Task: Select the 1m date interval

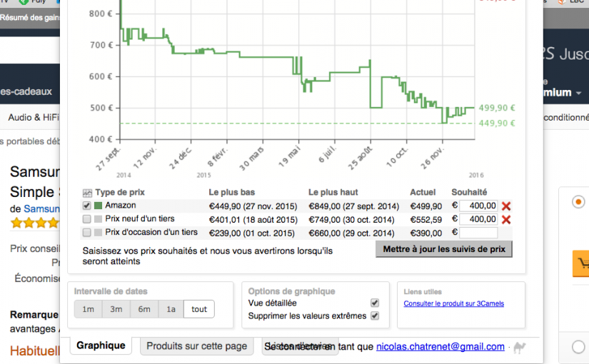Action: (x=89, y=309)
